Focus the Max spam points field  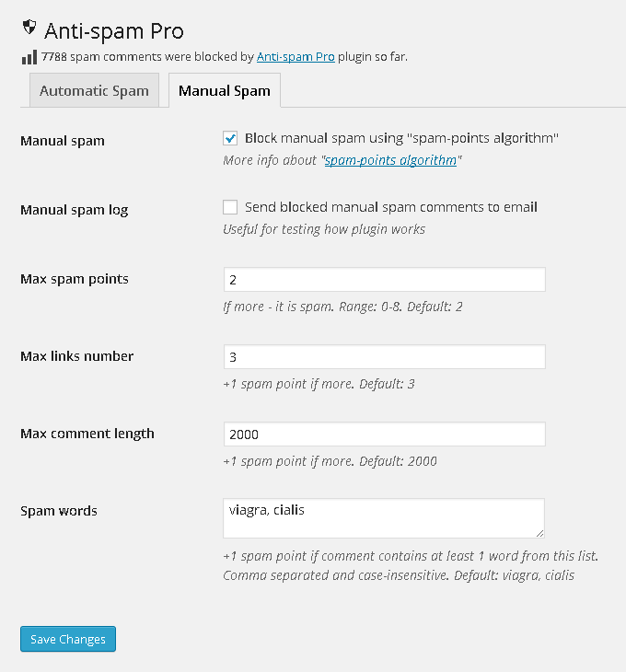pyautogui.click(x=384, y=280)
